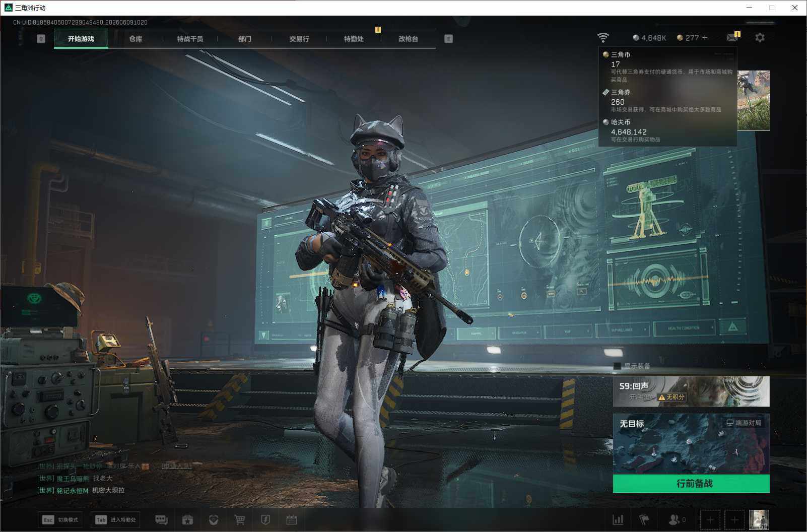The width and height of the screenshot is (807, 532).
Task: Check the network signal icon
Action: coord(602,37)
